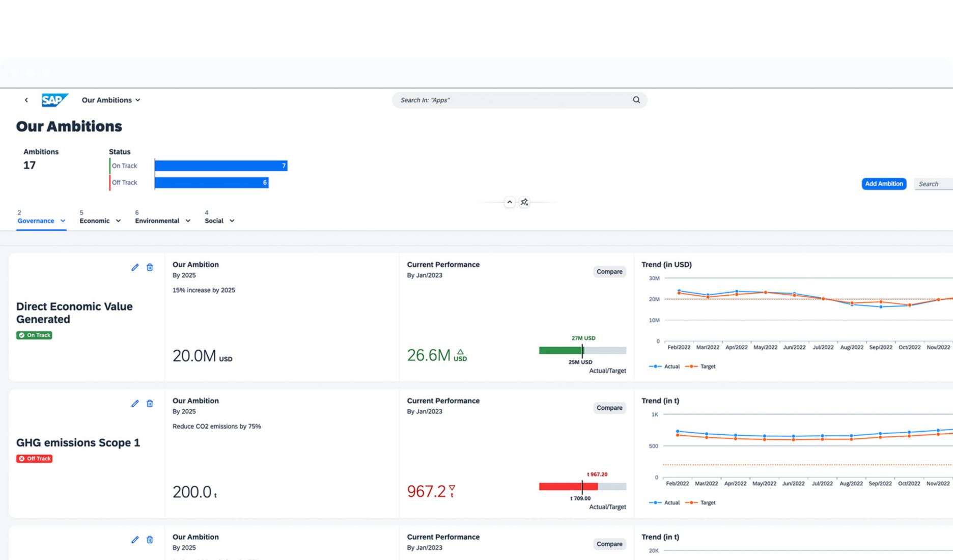The image size is (953, 560).
Task: Collapse the header with the up chevron
Action: tap(510, 203)
